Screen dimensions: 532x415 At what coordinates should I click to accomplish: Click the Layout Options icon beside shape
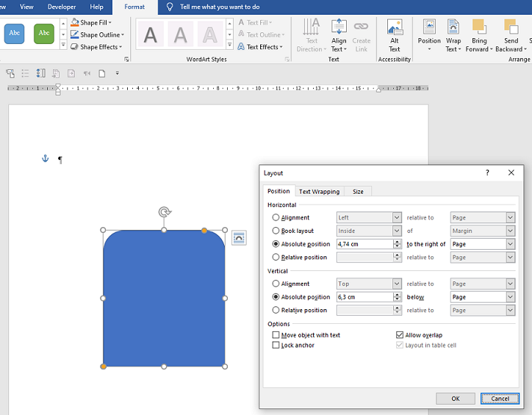click(239, 237)
